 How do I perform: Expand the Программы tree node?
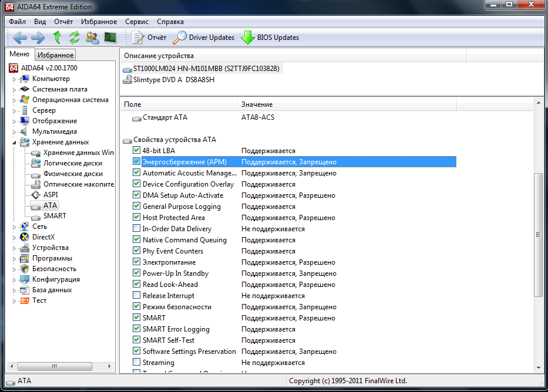coord(14,259)
